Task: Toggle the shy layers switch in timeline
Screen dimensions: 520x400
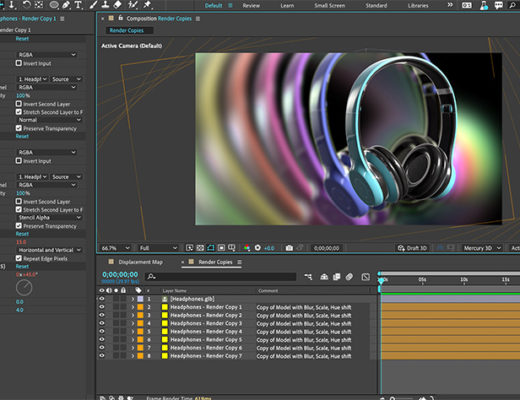Action: [324, 277]
